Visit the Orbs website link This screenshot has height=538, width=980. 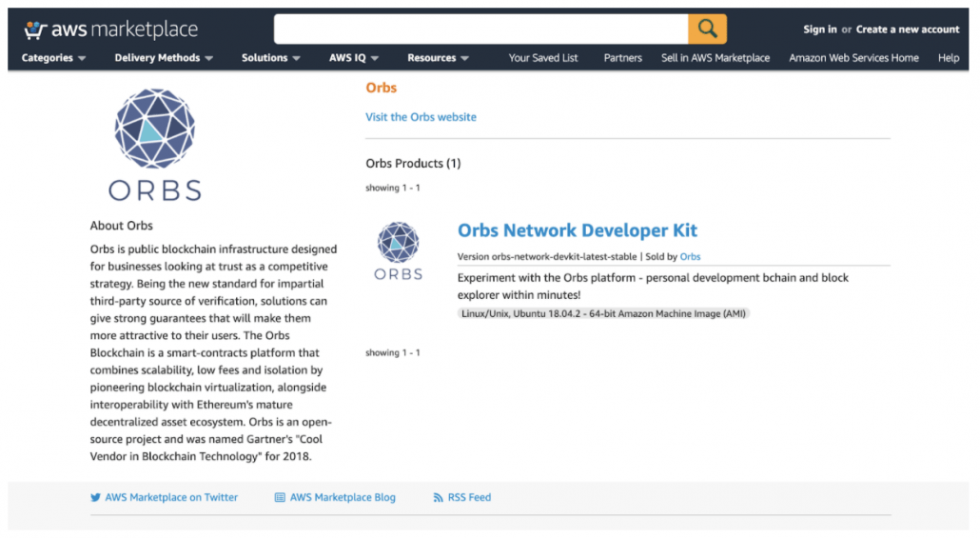point(421,117)
